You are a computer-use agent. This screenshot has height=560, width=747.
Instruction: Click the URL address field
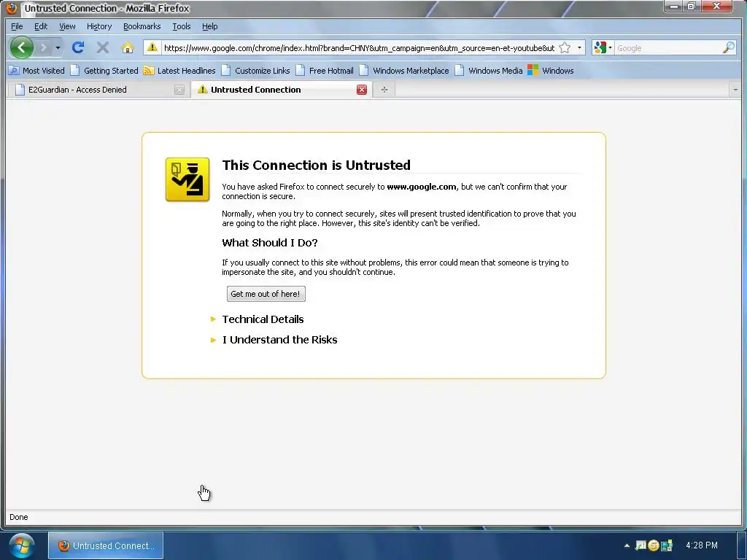(x=359, y=48)
